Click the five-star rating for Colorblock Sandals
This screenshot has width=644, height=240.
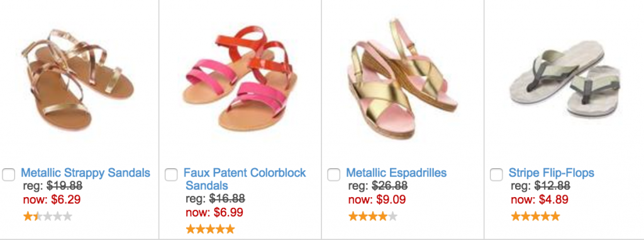pos(210,229)
